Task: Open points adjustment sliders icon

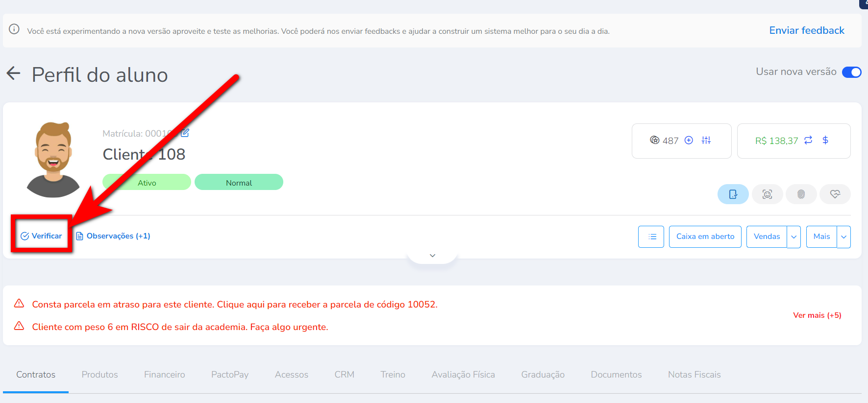Action: tap(706, 141)
